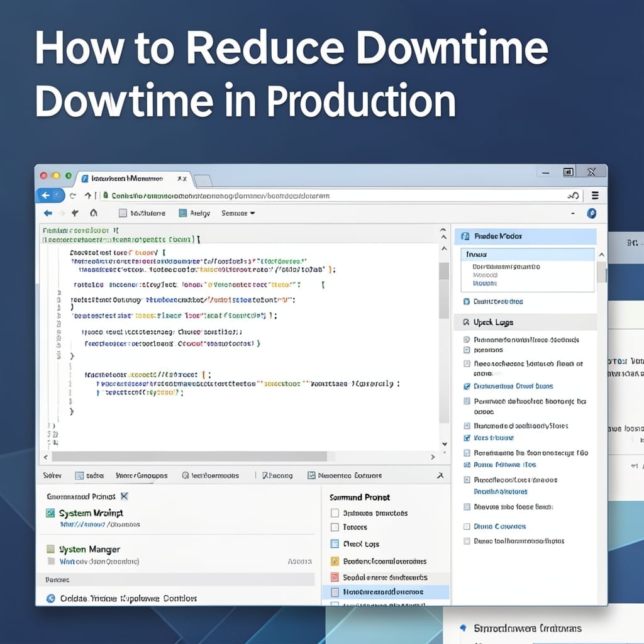Click the grey forward arrow in second toolbar
Viewport: 644px width, 644px height.
(x=62, y=213)
